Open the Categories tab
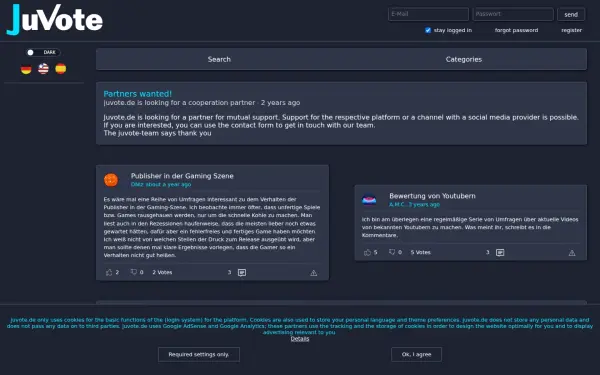This screenshot has height=375, width=600. tap(463, 59)
